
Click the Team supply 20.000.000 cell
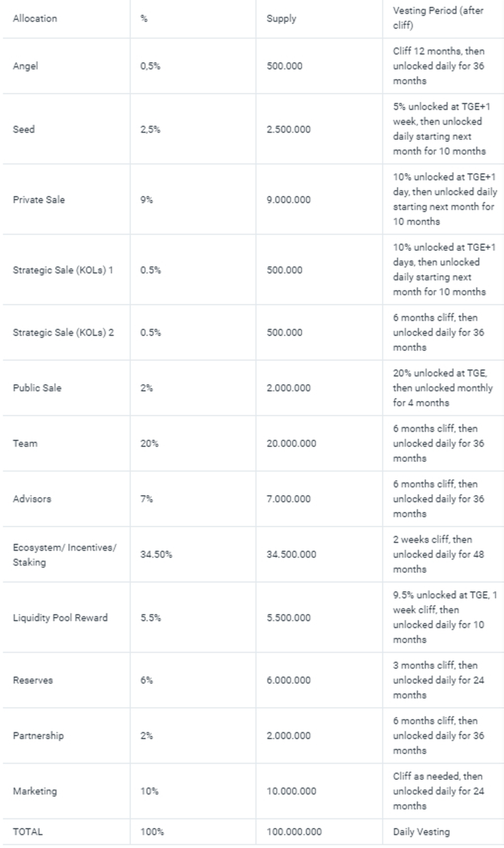point(291,443)
